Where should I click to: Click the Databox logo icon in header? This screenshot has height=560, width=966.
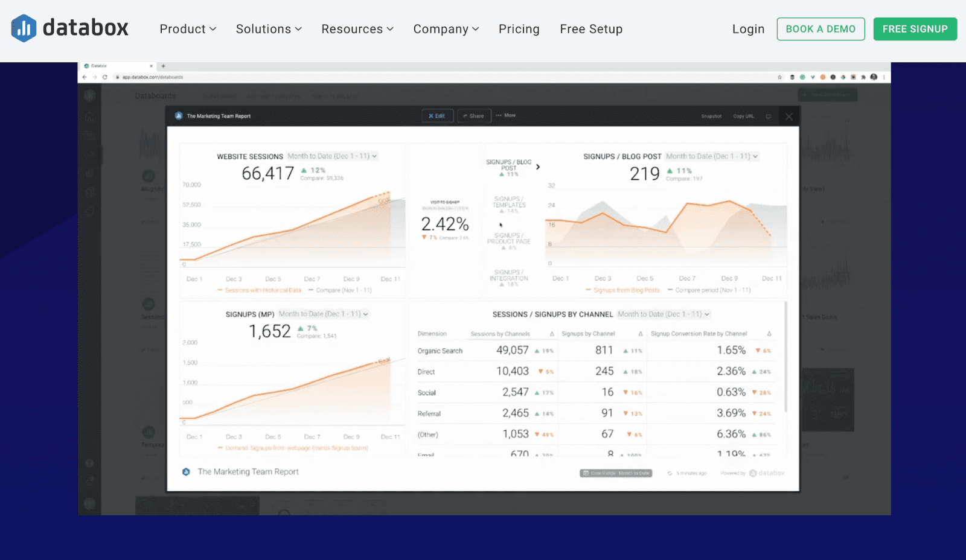click(x=24, y=28)
